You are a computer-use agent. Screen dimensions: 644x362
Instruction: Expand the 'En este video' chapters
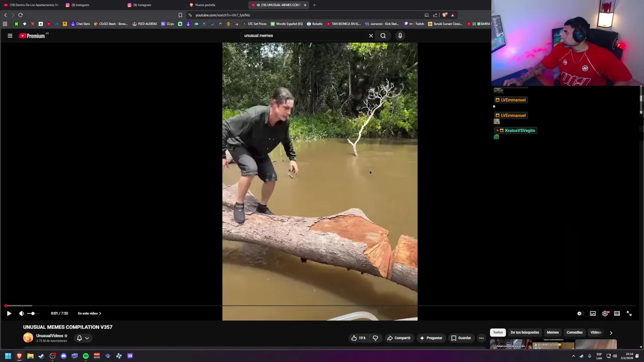click(89, 313)
